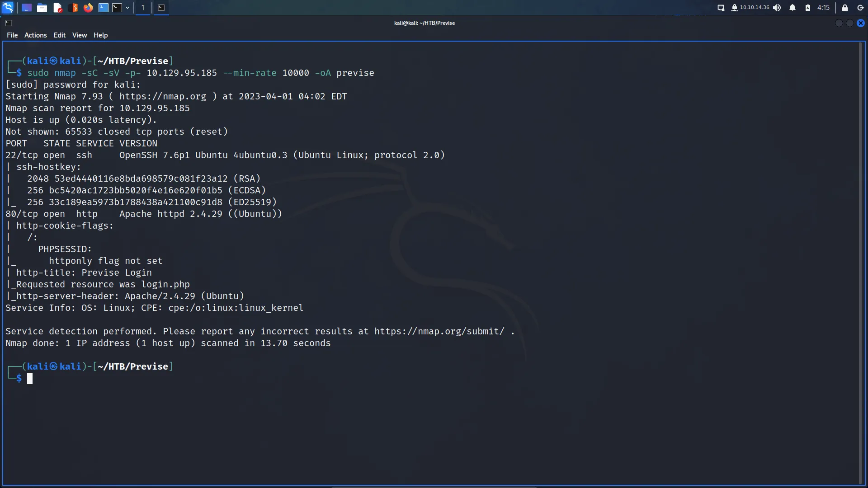
Task: Select terminal window in taskbar
Action: (x=161, y=8)
